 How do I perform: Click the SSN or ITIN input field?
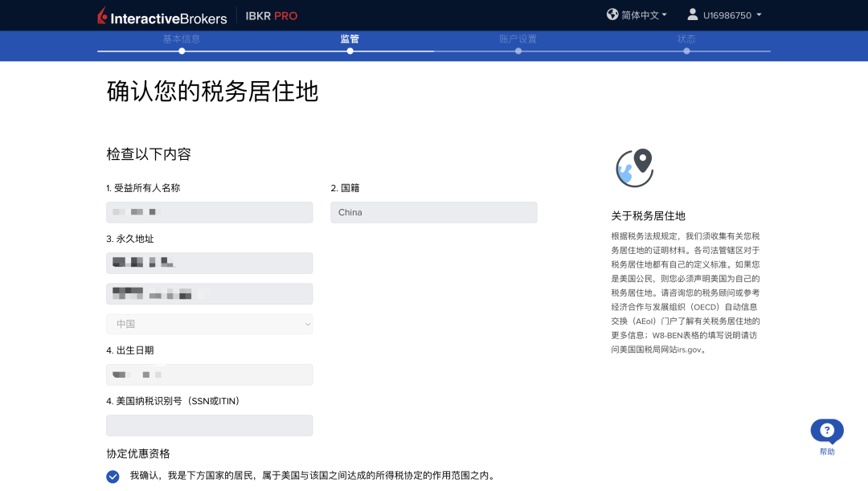point(209,425)
